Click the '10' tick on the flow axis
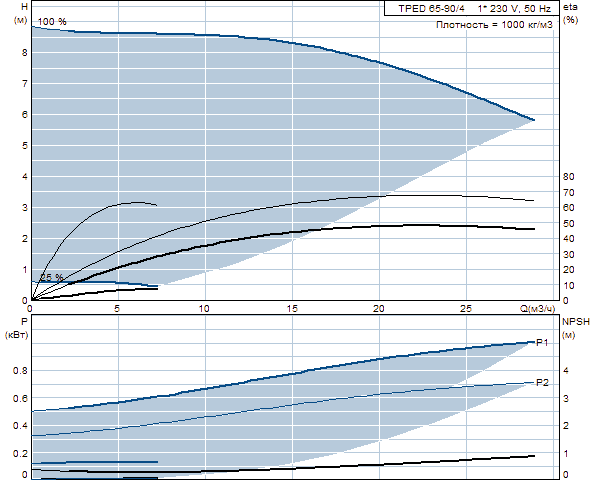This screenshot has width=592, height=480. click(204, 309)
